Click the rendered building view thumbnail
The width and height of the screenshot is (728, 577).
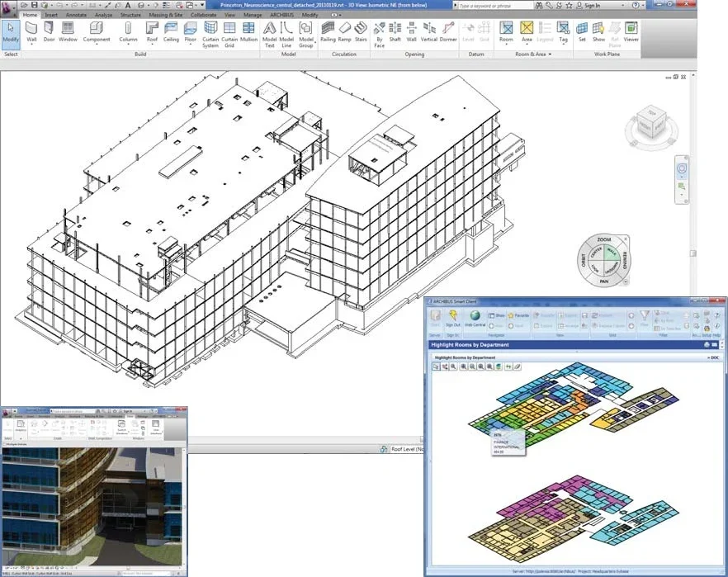click(x=92, y=506)
